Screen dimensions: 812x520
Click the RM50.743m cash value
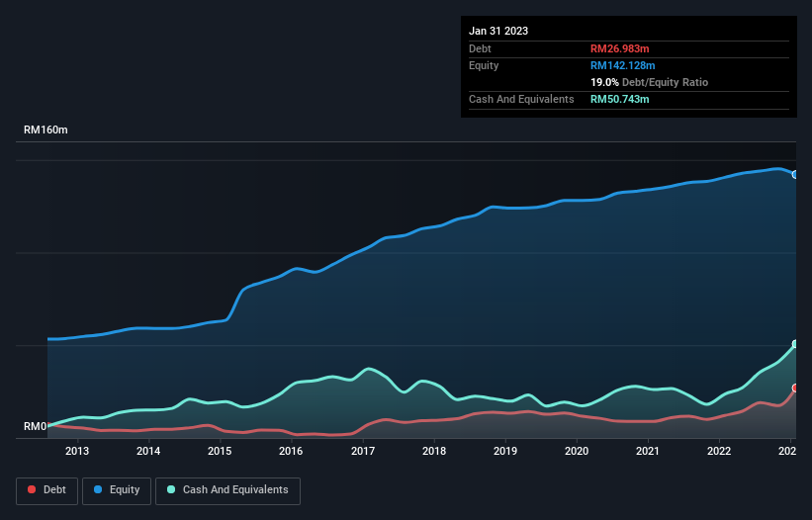[x=619, y=99]
